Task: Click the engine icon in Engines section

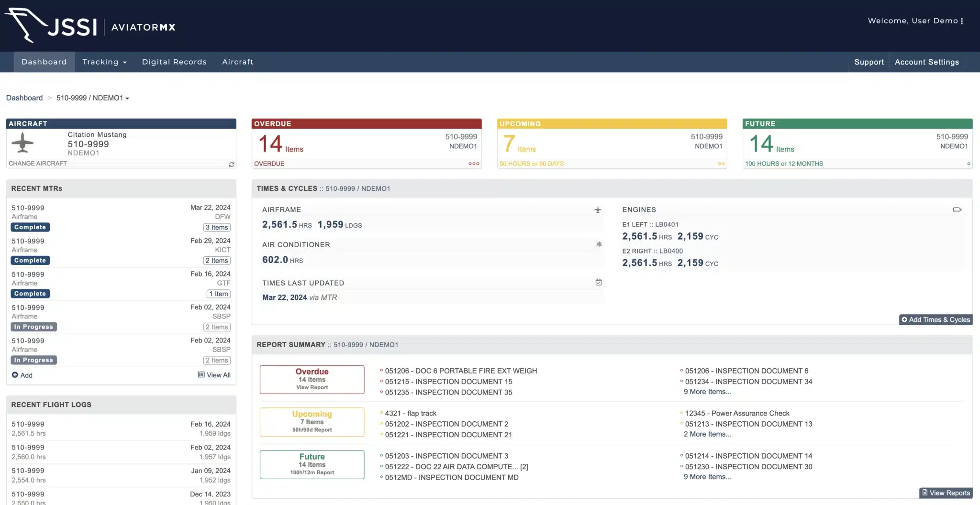Action: pos(957,210)
